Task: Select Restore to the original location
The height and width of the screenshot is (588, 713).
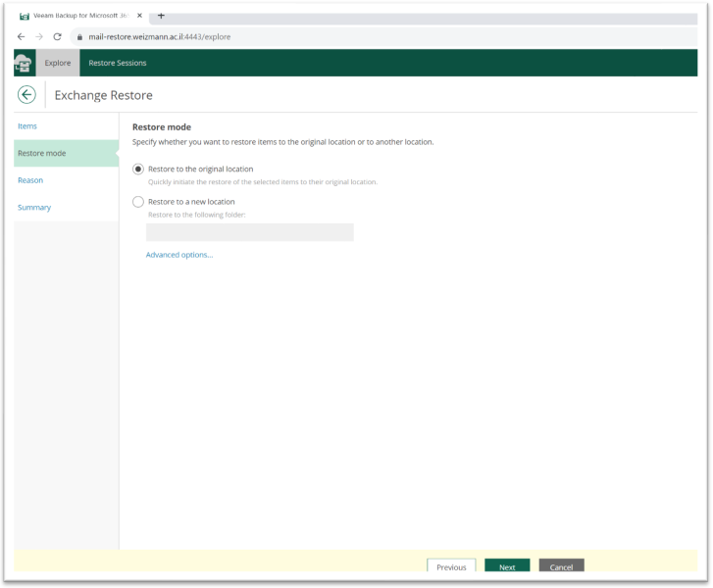Action: [x=138, y=170]
